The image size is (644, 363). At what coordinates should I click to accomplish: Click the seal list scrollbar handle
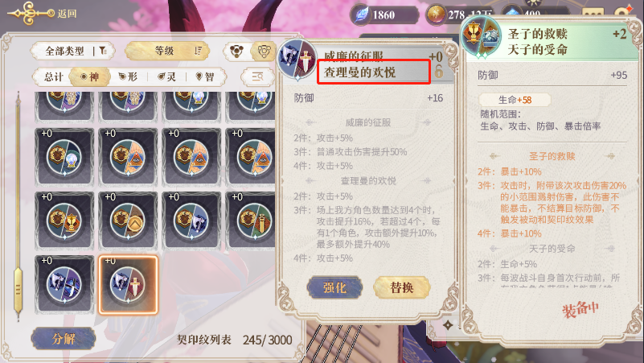tap(18, 290)
